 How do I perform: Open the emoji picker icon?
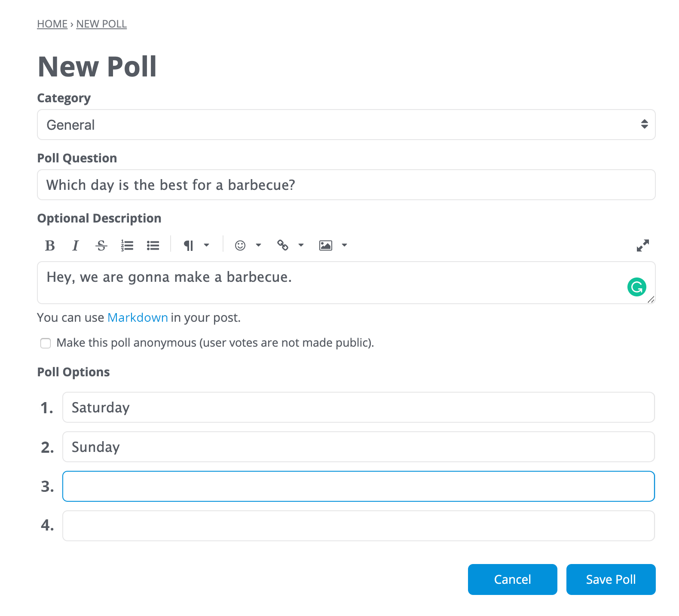[x=240, y=245]
